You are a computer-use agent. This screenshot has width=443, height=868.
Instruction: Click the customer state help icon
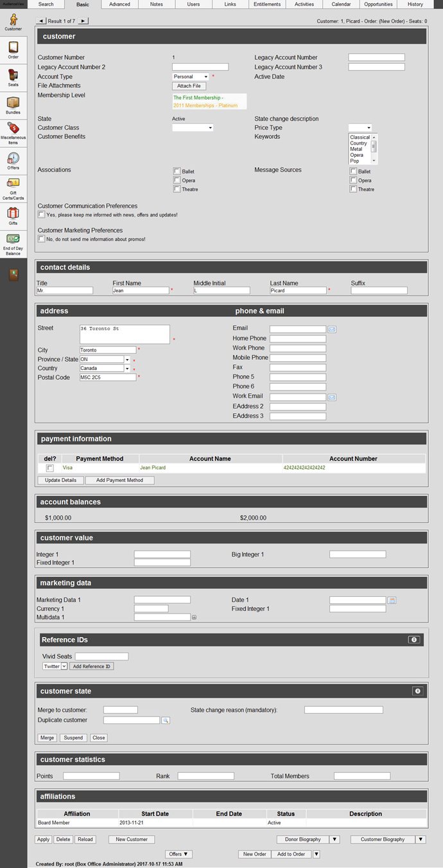click(418, 691)
